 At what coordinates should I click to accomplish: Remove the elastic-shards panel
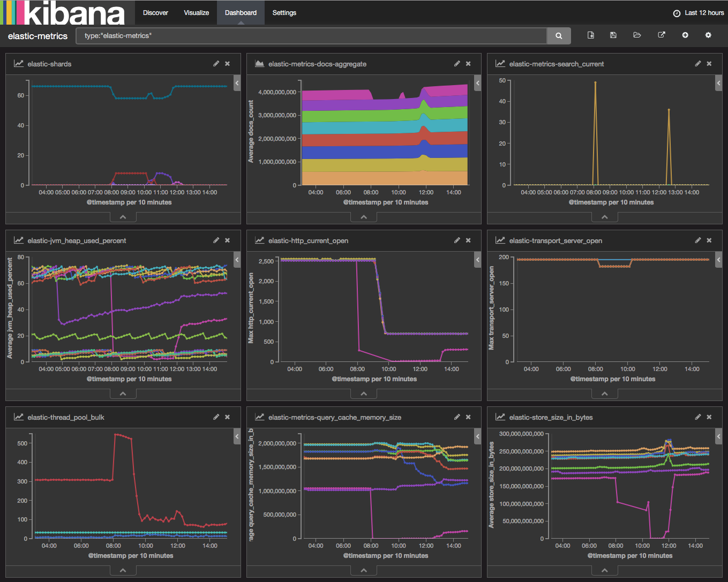(228, 64)
